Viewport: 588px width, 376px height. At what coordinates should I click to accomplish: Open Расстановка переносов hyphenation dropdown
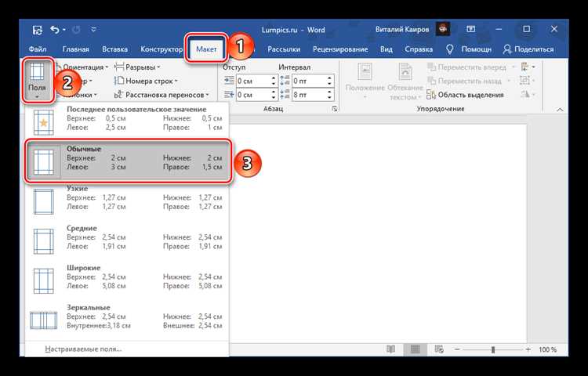click(x=162, y=95)
